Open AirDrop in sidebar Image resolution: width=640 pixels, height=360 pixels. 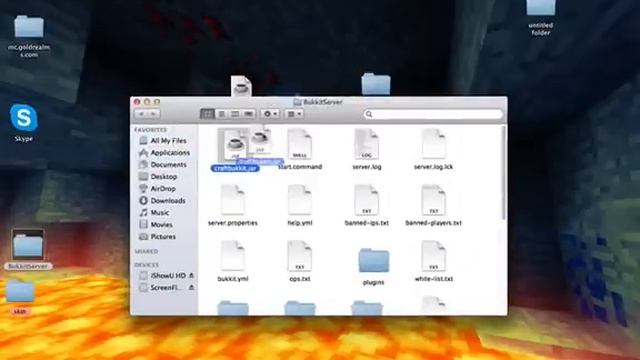(163, 189)
